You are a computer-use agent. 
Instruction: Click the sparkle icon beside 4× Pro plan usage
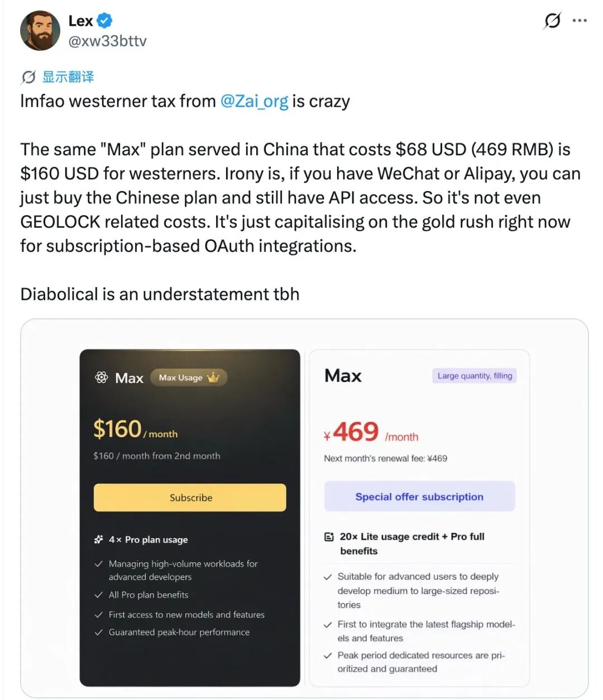coord(99,539)
